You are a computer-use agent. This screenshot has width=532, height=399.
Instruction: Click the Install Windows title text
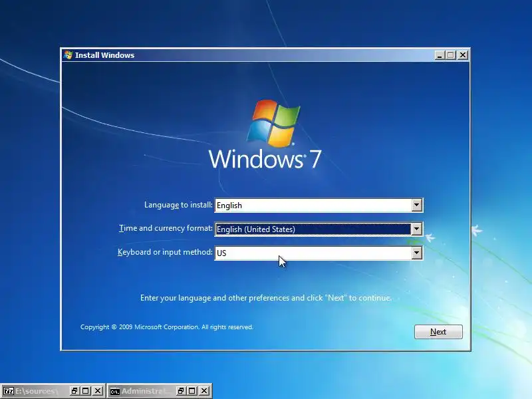click(104, 55)
